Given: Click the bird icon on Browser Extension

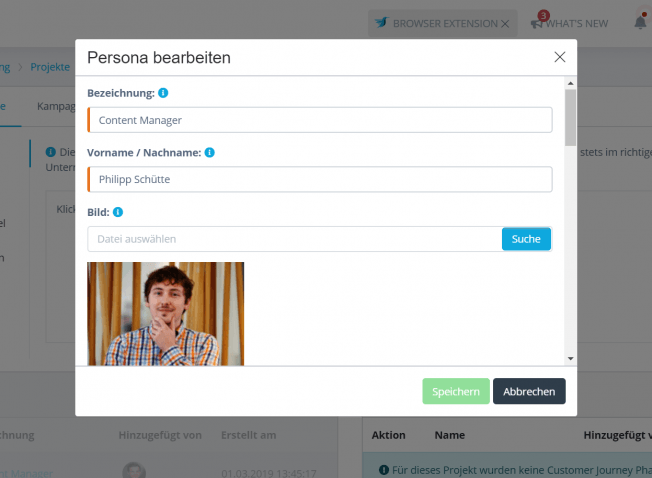Looking at the screenshot, I should 381,22.
